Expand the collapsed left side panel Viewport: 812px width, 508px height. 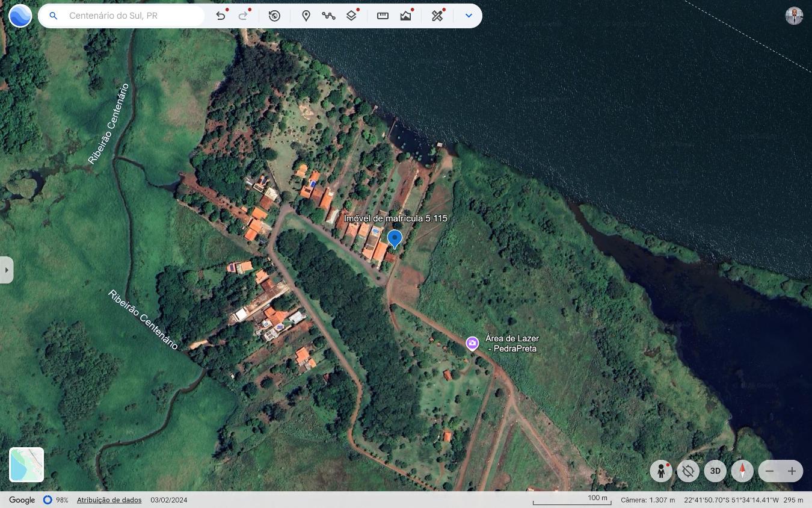tap(7, 270)
